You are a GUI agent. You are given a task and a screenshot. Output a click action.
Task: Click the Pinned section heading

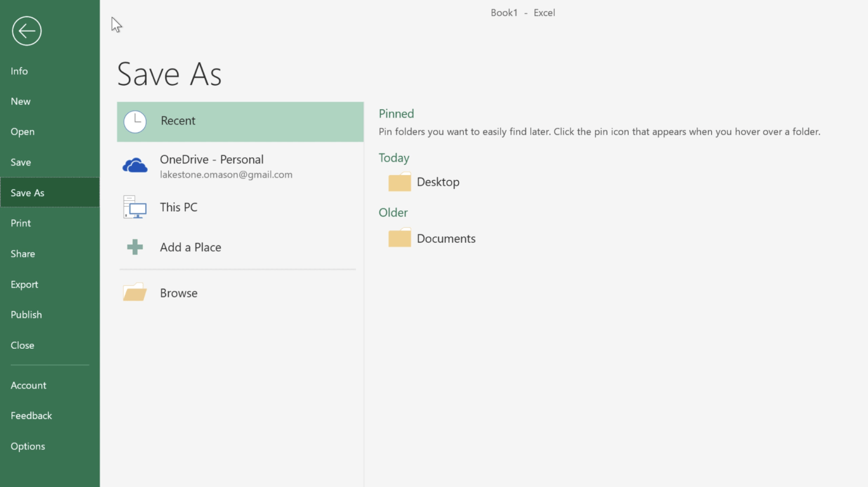[397, 114]
